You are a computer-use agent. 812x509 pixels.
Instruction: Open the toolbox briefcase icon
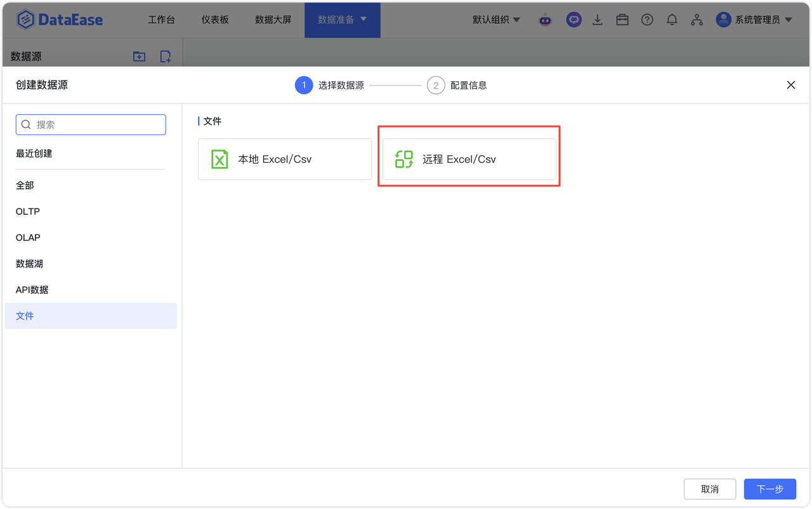point(622,20)
